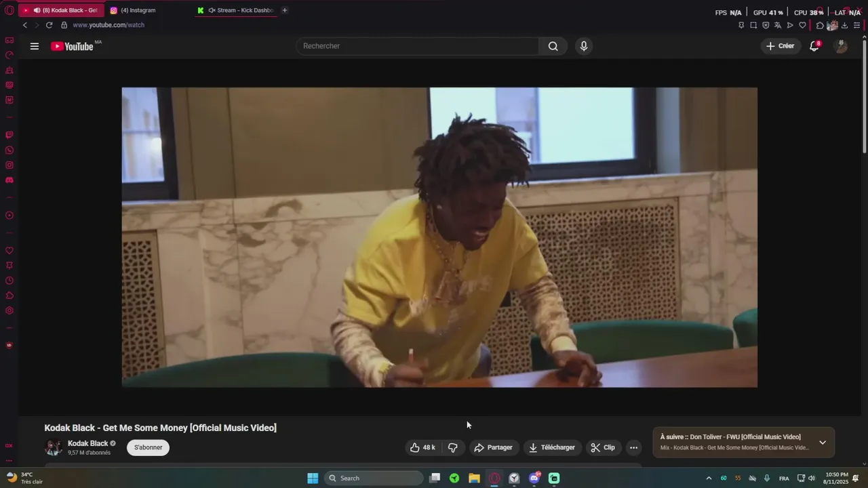Switch to the Instagram tab

pos(138,10)
